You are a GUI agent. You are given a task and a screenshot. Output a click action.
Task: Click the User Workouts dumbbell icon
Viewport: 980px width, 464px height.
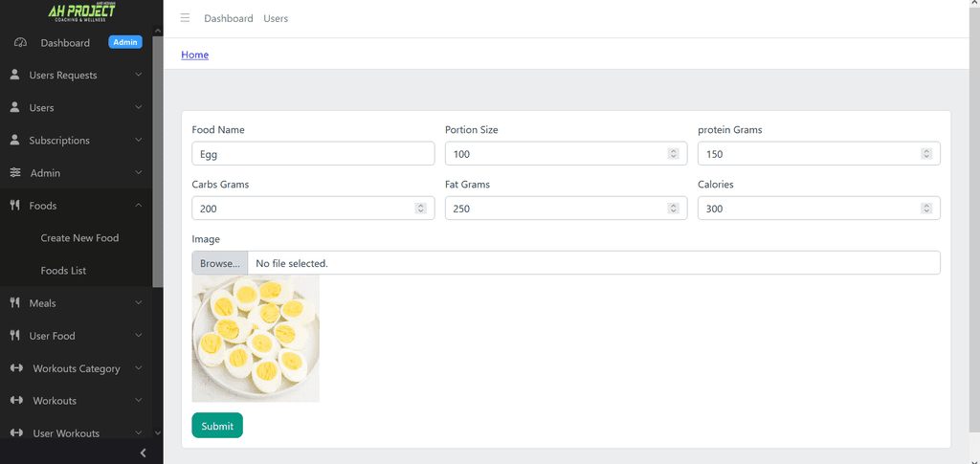tap(17, 432)
